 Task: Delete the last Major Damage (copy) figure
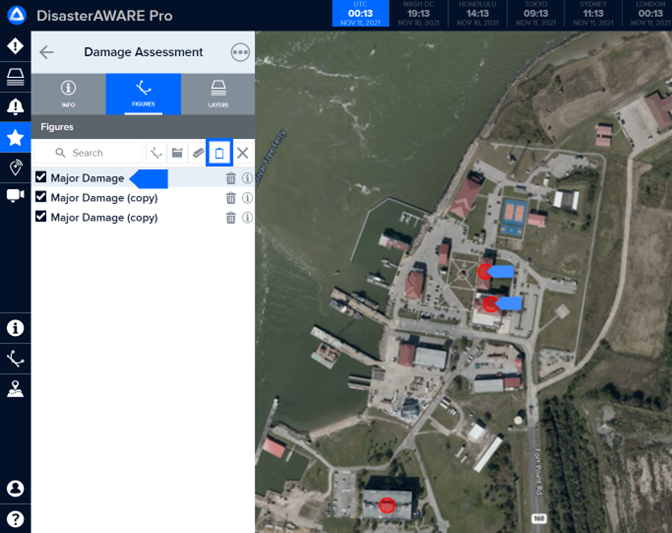click(x=231, y=218)
